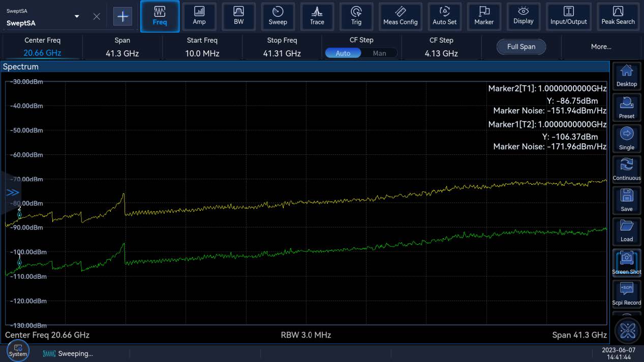Screen dimensions: 644x362
Task: Expand the SweptSA mode dropdown
Action: [77, 16]
